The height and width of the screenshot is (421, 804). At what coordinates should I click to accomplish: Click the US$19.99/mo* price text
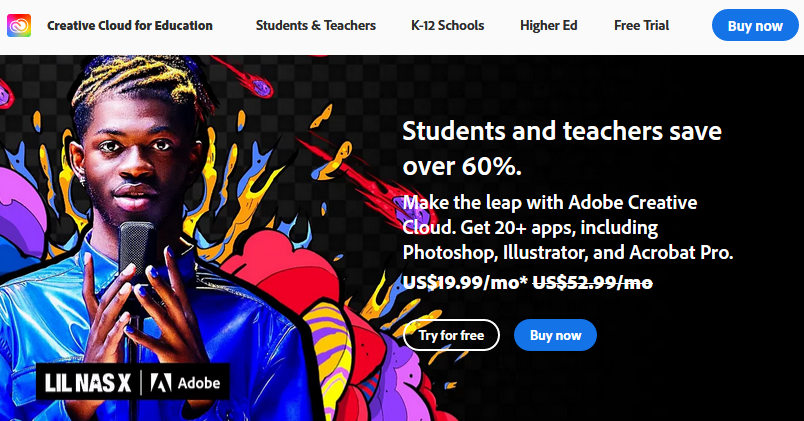click(x=465, y=283)
